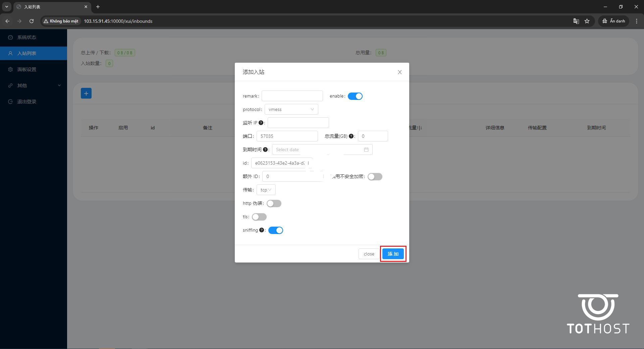Open 系统状态 in the sidebar
The height and width of the screenshot is (349, 644).
(27, 37)
